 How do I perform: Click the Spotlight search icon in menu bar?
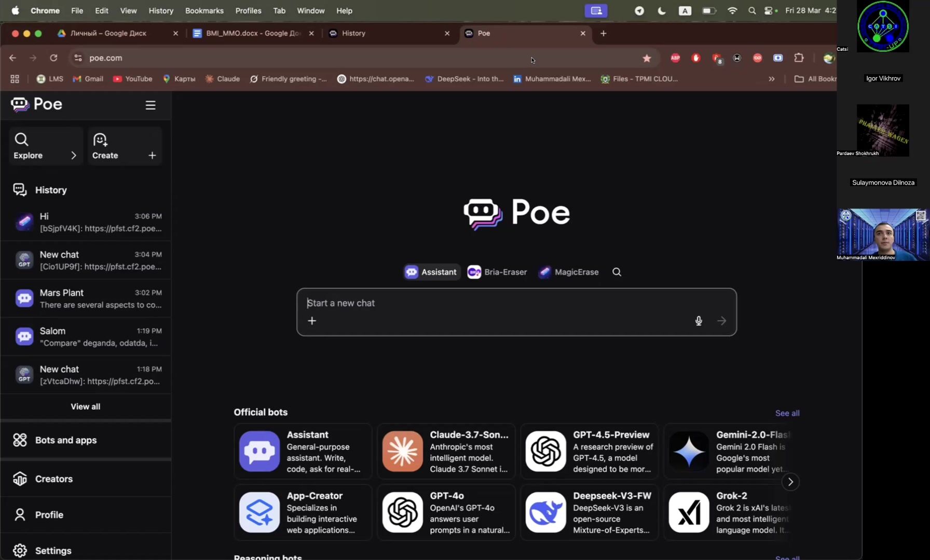751,11
